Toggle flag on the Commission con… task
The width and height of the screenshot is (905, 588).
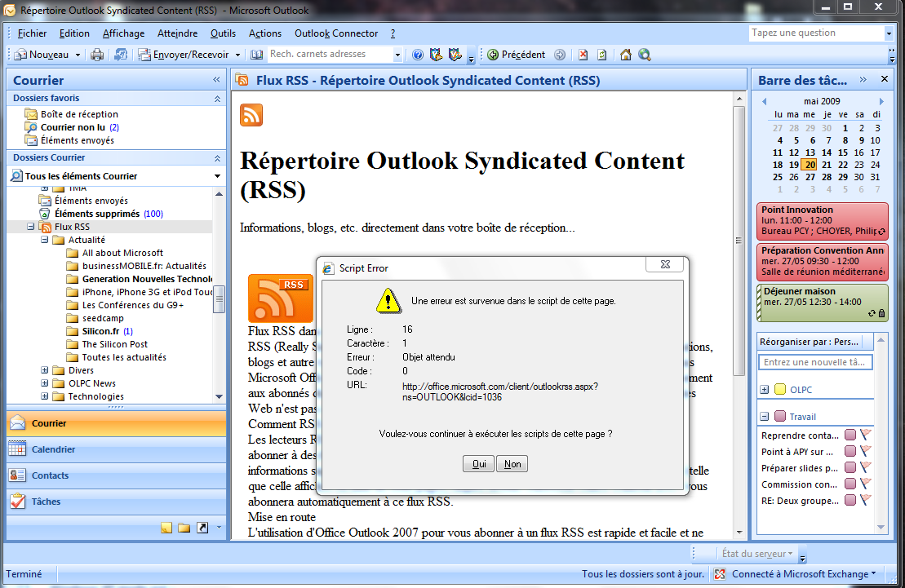(866, 484)
